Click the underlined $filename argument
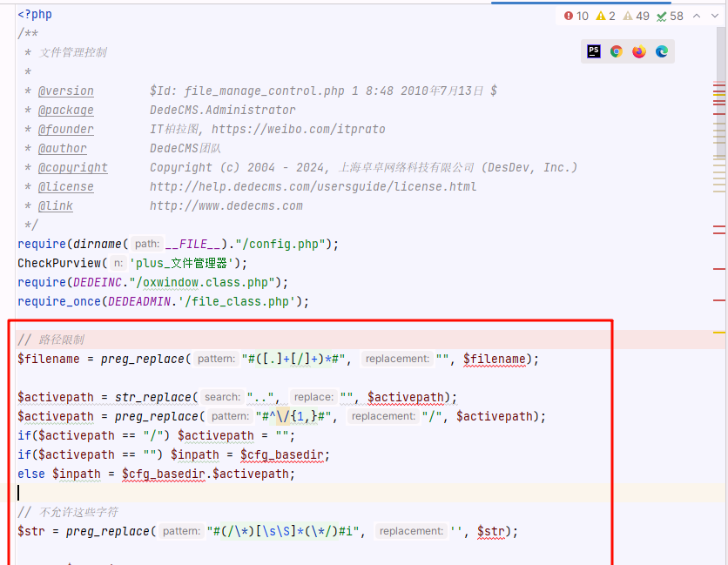Screen dimensions: 728x565 tap(495, 359)
